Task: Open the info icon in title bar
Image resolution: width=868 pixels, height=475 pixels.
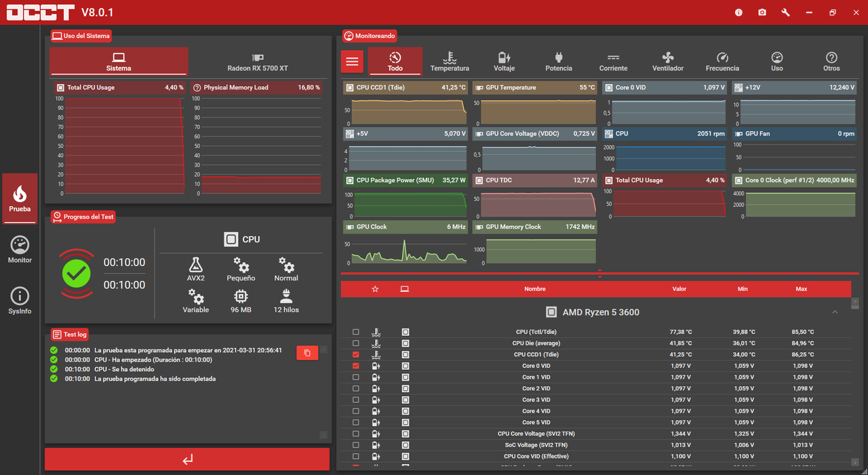Action: point(738,12)
